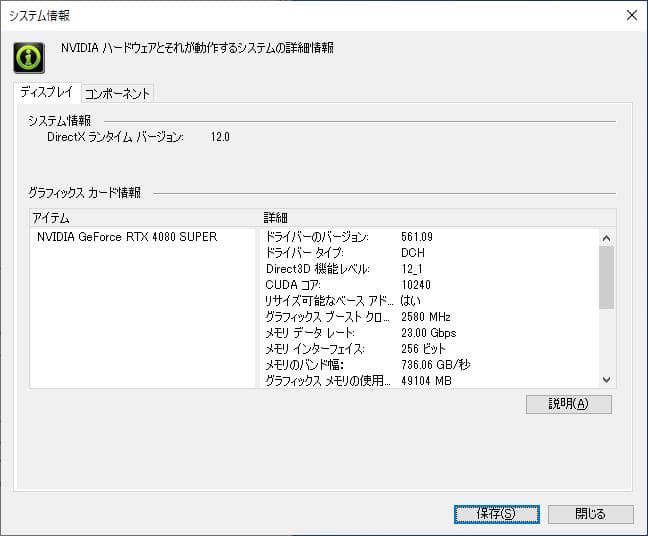This screenshot has width=648, height=536.
Task: Click the 49104 MB value
Action: pos(426,381)
